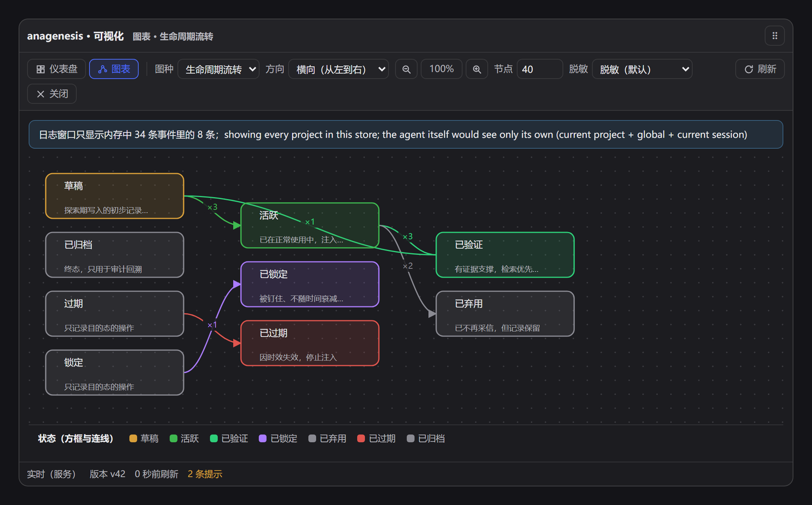This screenshot has height=505, width=812.
Task: Click the green ×1 edge label
Action: 310,222
